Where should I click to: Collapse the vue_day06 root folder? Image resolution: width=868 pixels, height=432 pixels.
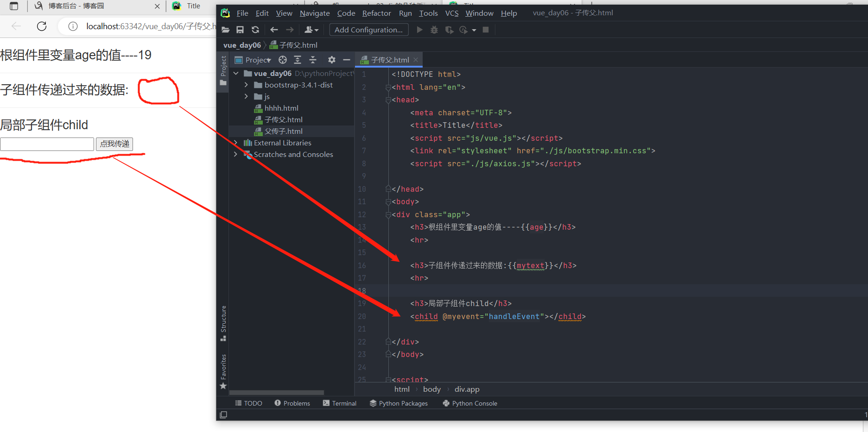(x=236, y=74)
